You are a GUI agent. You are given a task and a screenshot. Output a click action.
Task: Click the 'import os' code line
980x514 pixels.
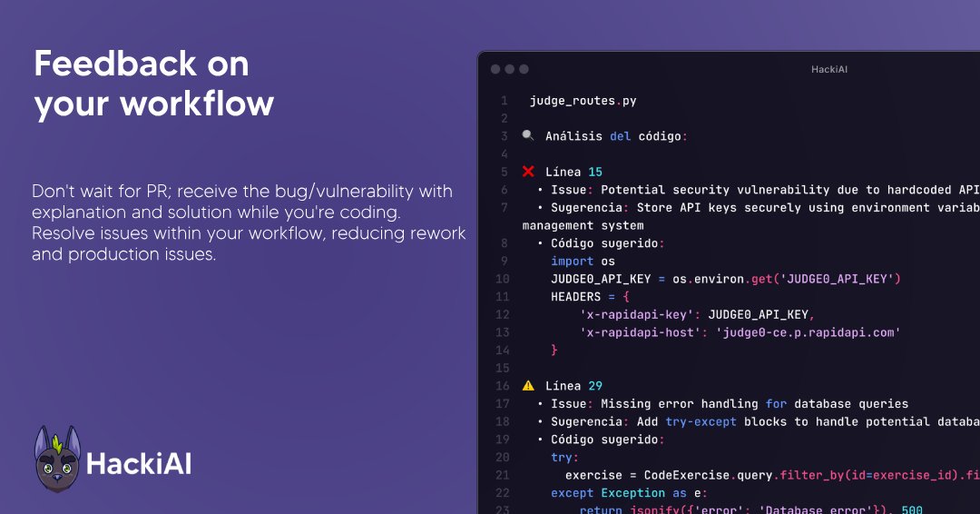[x=583, y=262]
